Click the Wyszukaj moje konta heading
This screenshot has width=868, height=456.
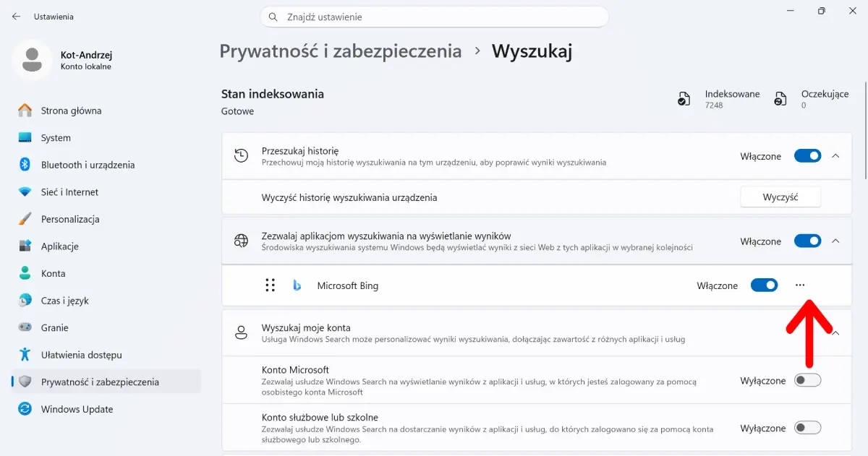tap(306, 327)
